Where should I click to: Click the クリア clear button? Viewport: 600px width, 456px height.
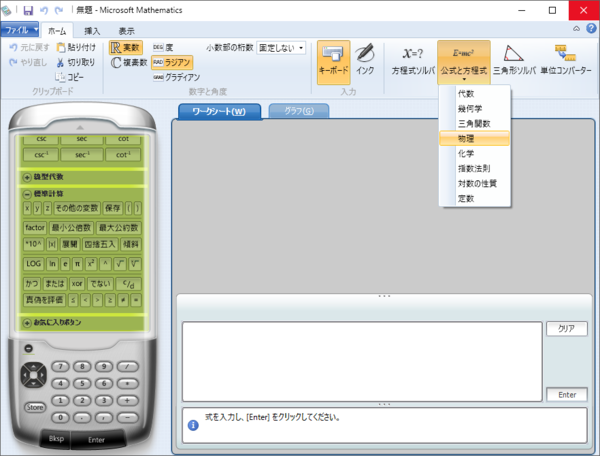(567, 328)
